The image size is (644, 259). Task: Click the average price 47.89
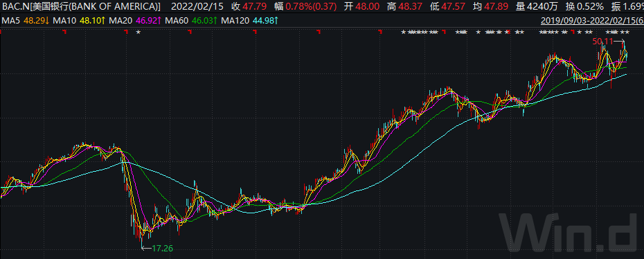pyautogui.click(x=497, y=6)
